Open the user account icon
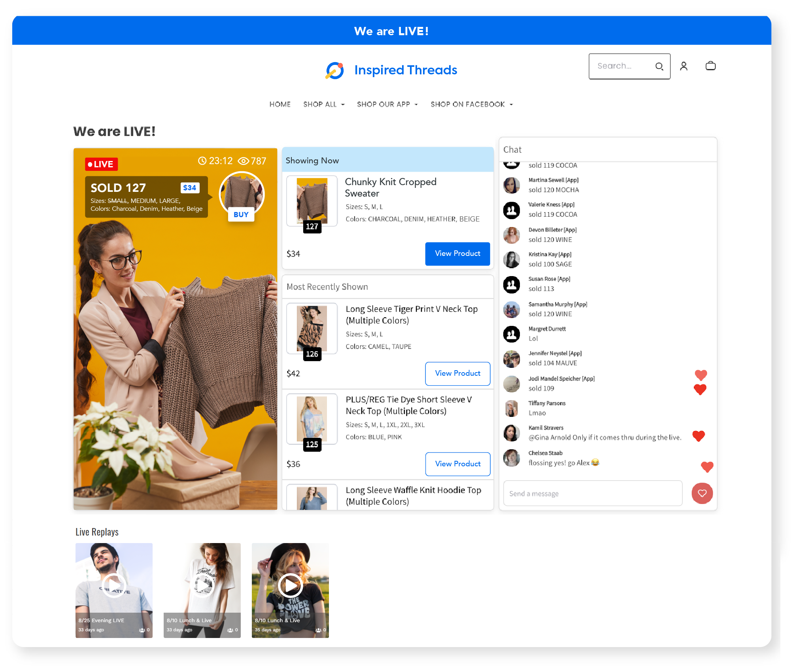The width and height of the screenshot is (797, 672). pyautogui.click(x=684, y=66)
